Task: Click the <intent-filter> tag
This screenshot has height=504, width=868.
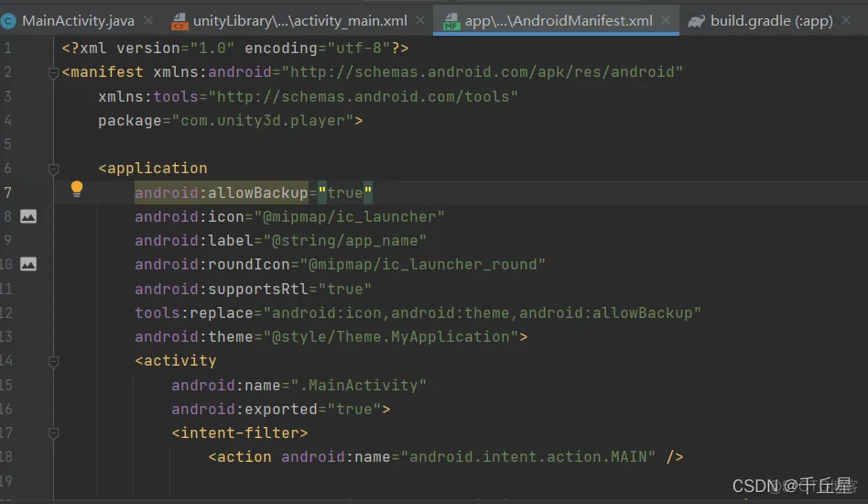Action: 240,433
